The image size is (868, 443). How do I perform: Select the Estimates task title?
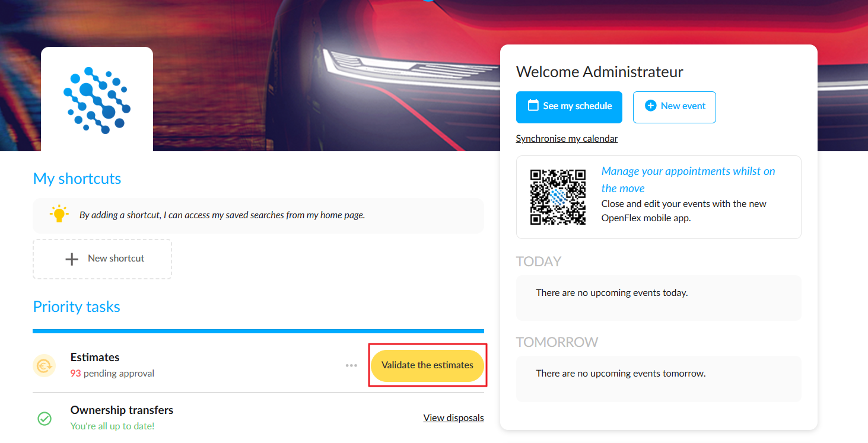(x=95, y=357)
